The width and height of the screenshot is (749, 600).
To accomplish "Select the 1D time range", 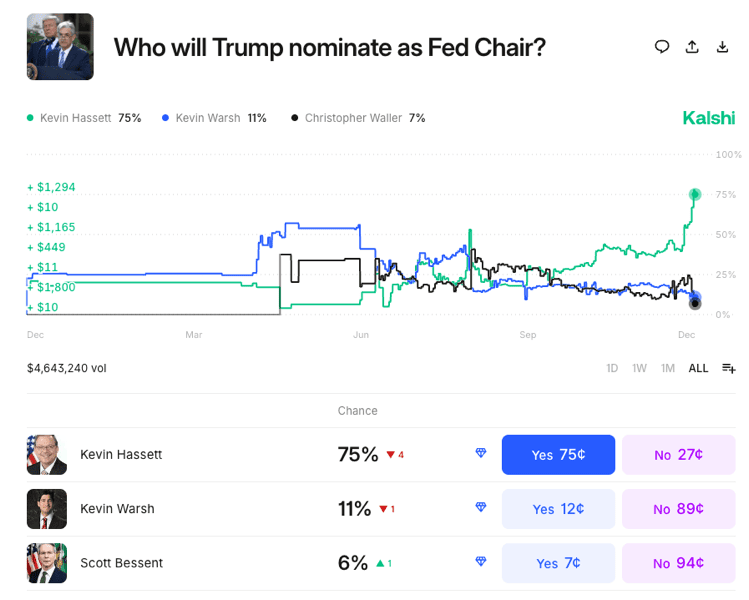I will click(x=612, y=368).
